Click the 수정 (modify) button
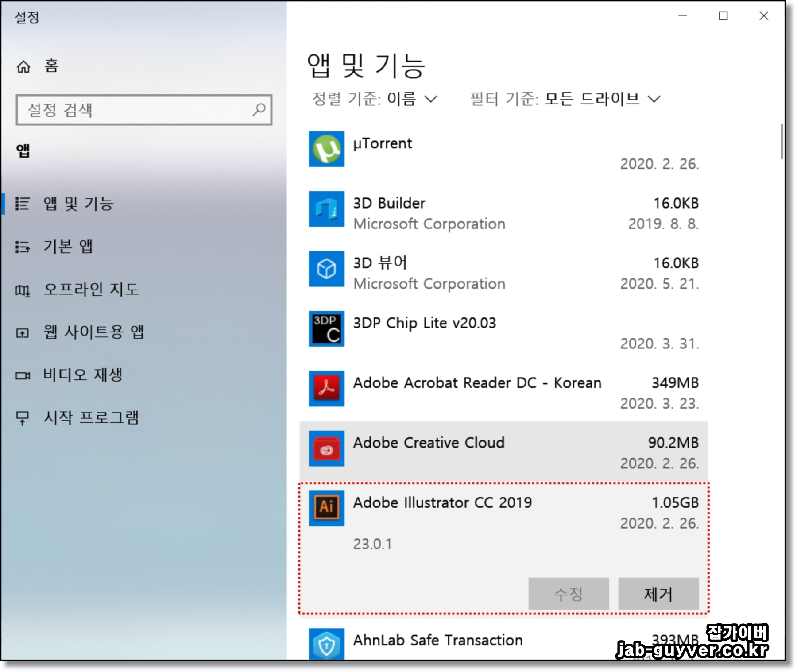Viewport: 797px width, 672px height. pyautogui.click(x=569, y=594)
